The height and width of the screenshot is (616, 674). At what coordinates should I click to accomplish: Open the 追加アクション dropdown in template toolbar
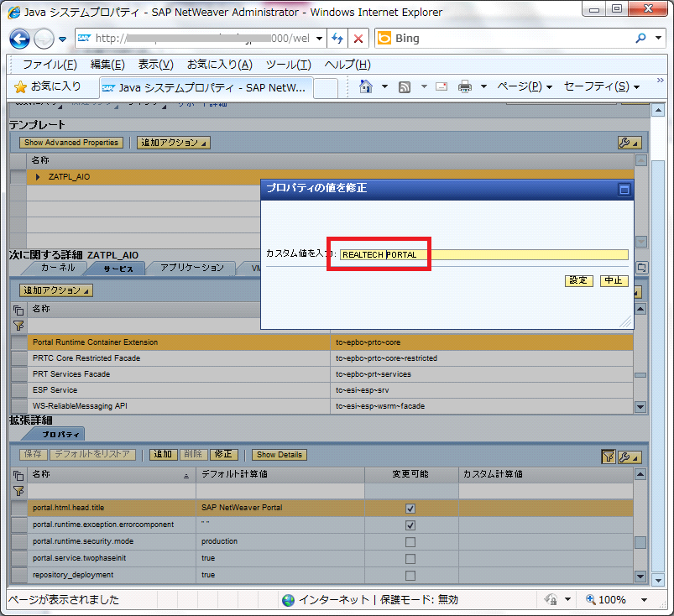coord(173,143)
